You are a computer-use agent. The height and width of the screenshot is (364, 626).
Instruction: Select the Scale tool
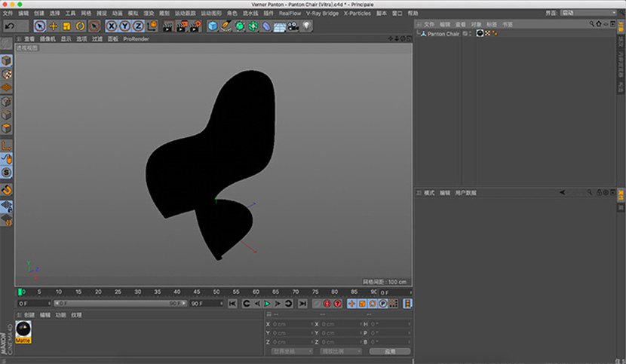pos(66,26)
